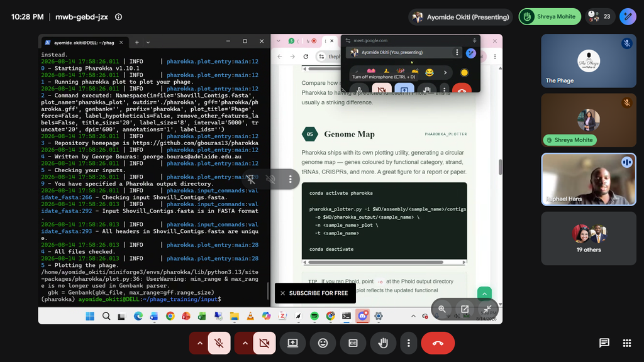Open terminal tab dropdown chevron
This screenshot has height=362, width=644.
(148, 42)
